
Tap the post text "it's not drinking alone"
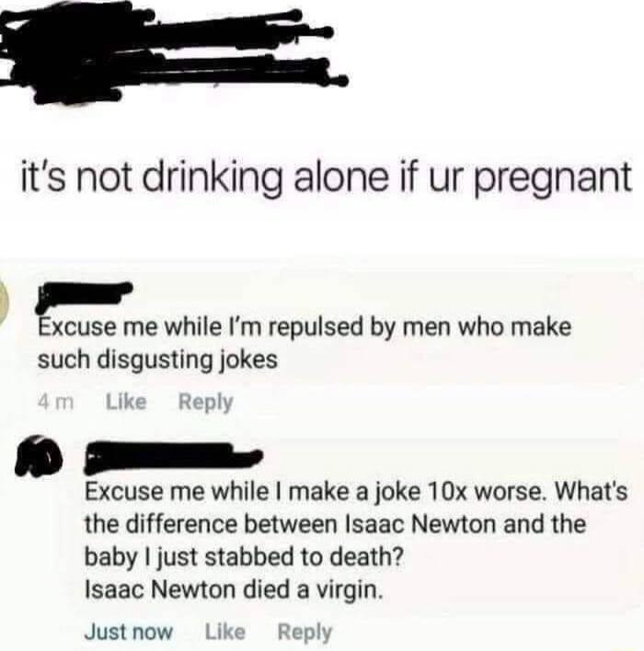point(201,177)
